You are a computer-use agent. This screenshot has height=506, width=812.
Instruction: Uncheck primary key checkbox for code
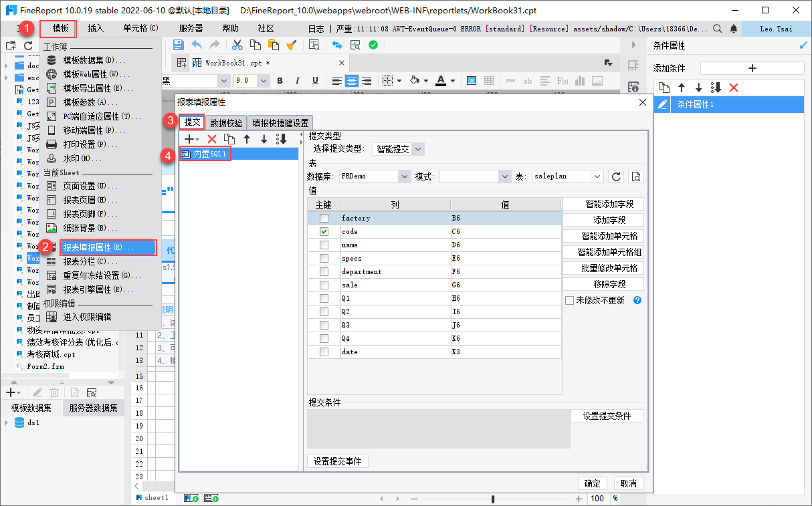(324, 231)
